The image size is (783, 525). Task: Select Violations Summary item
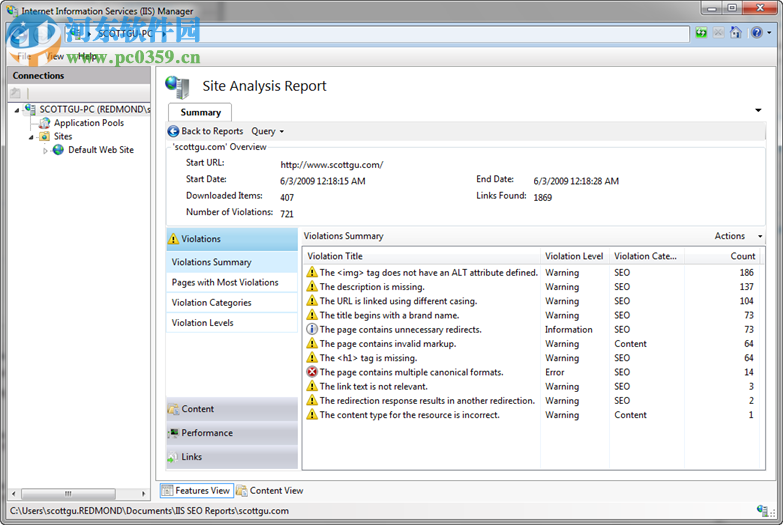(x=232, y=262)
